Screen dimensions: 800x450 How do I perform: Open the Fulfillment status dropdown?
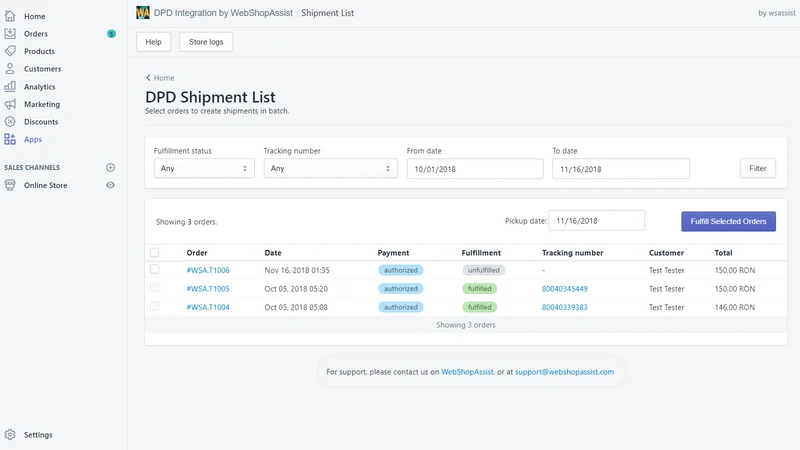204,168
